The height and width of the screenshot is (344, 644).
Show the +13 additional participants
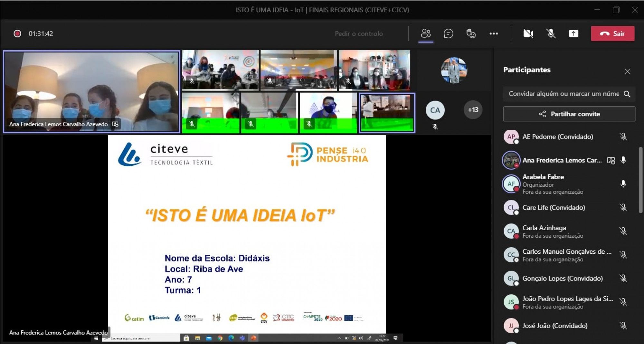pyautogui.click(x=473, y=110)
